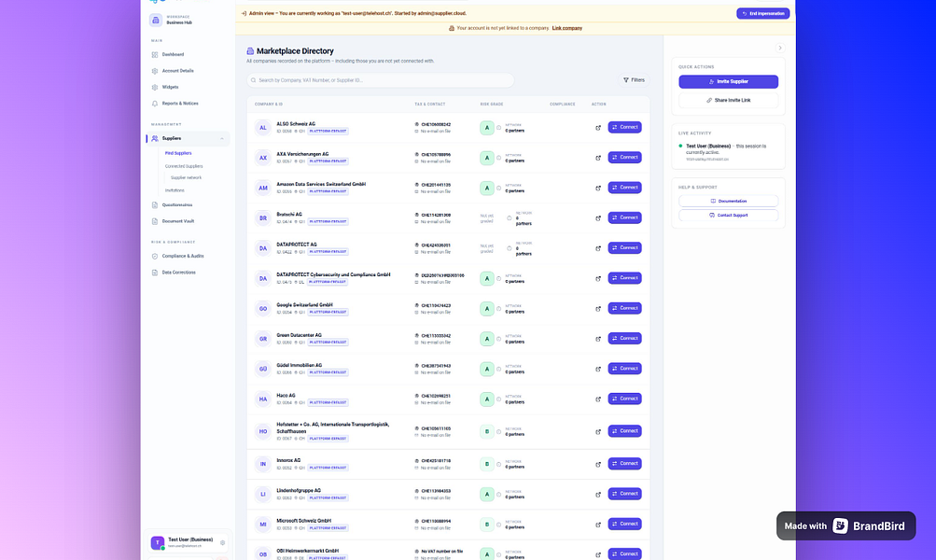Click the Account Details gear icon
The height and width of the screenshot is (560, 936).
pyautogui.click(x=155, y=71)
